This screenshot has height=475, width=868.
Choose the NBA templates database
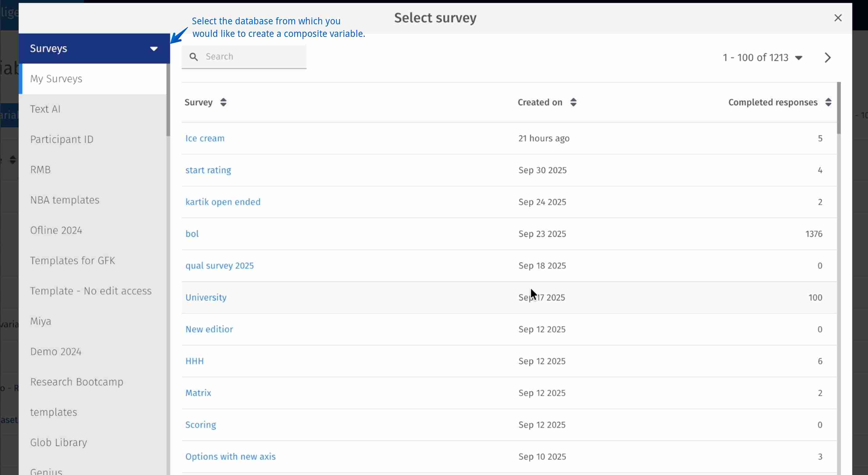click(x=65, y=200)
